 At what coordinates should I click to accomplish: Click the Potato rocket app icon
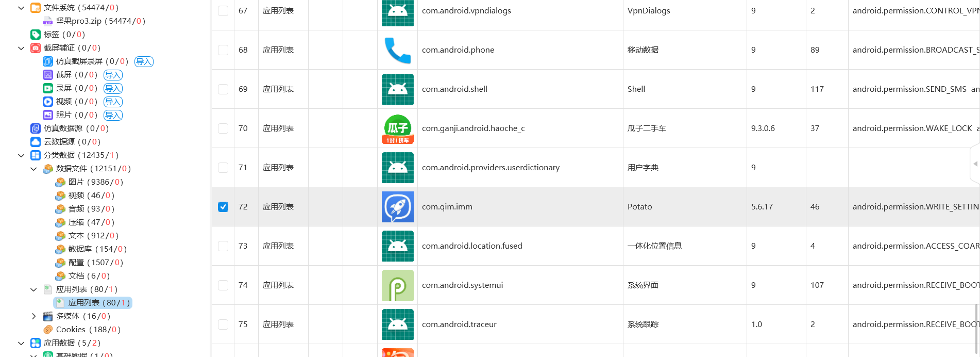click(398, 207)
